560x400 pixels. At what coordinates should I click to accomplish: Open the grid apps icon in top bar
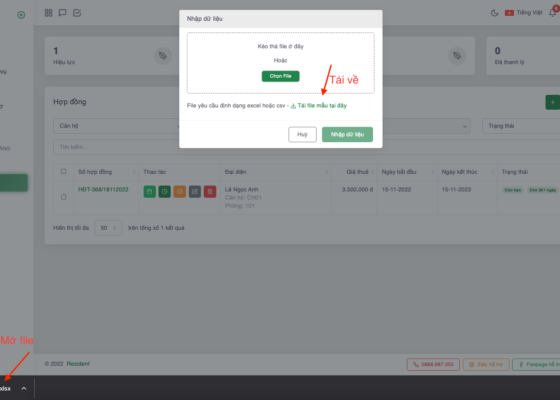(x=49, y=13)
